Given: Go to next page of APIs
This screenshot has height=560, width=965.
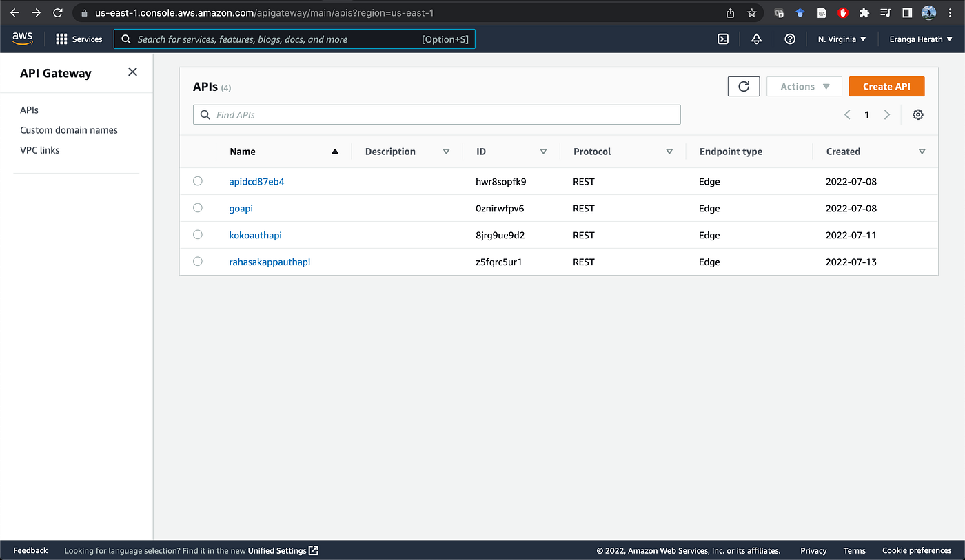Looking at the screenshot, I should tap(887, 115).
